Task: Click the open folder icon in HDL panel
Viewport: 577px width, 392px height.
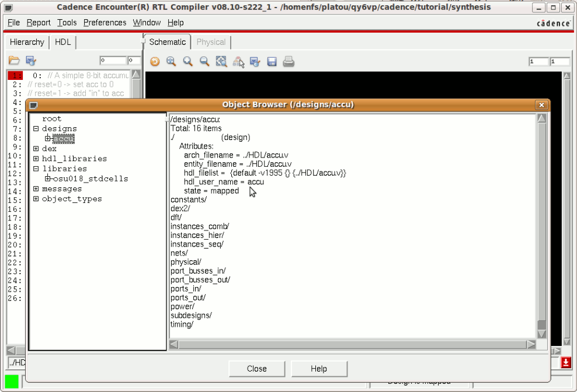Action: 14,60
